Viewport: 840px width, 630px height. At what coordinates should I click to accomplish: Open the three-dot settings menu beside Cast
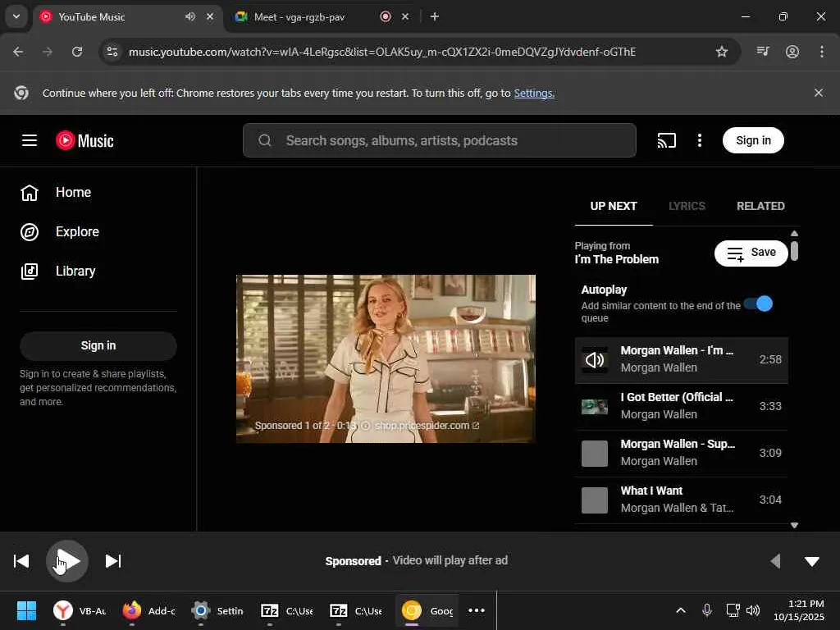[699, 140]
